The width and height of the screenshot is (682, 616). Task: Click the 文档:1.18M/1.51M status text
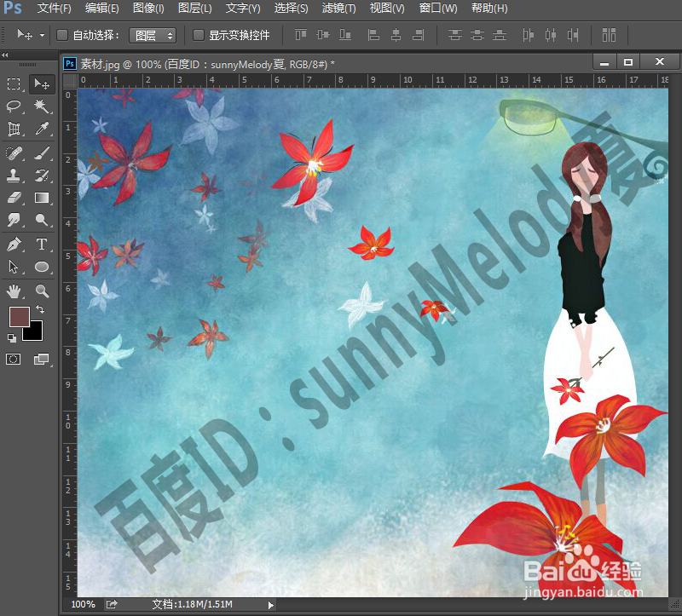tap(193, 604)
